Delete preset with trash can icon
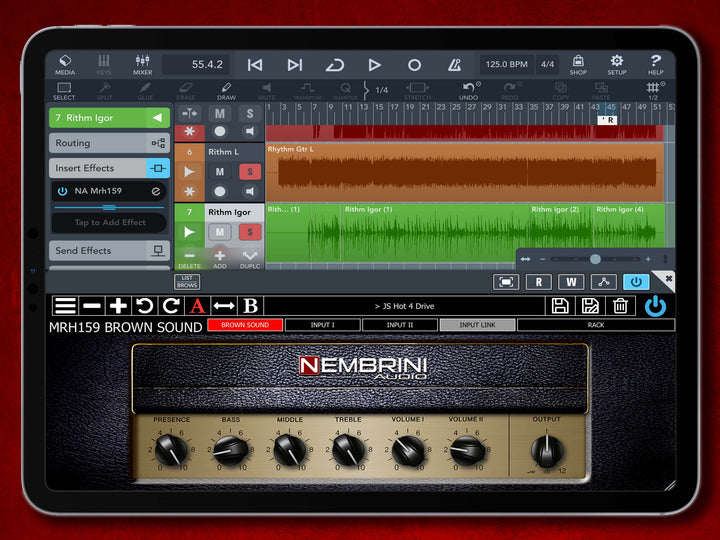Viewport: 720px width, 540px height. click(x=620, y=306)
